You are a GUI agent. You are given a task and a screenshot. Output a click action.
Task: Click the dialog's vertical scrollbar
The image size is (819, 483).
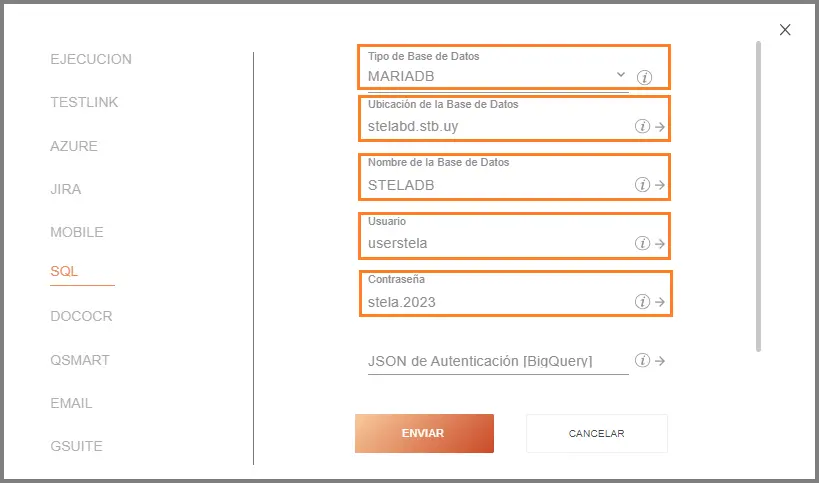[x=759, y=195]
